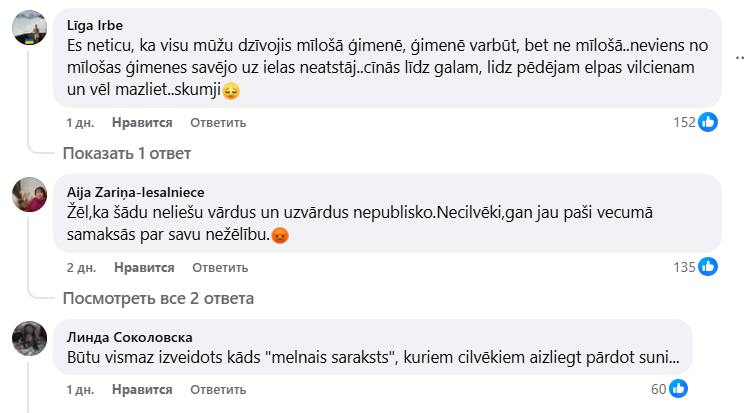Expand "Посмотреть все 2 ответа" replies

pyautogui.click(x=158, y=298)
